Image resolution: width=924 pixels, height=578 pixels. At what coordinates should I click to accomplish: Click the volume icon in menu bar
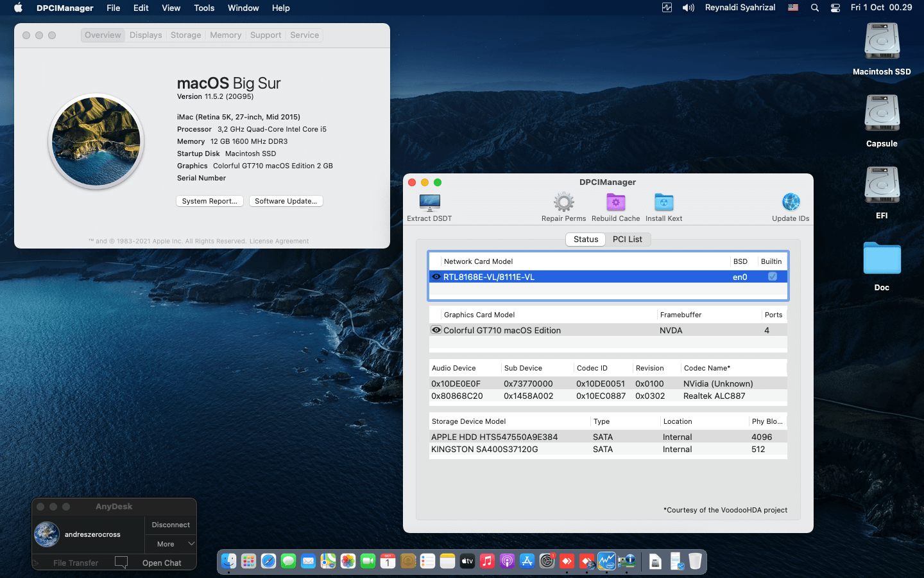688,8
